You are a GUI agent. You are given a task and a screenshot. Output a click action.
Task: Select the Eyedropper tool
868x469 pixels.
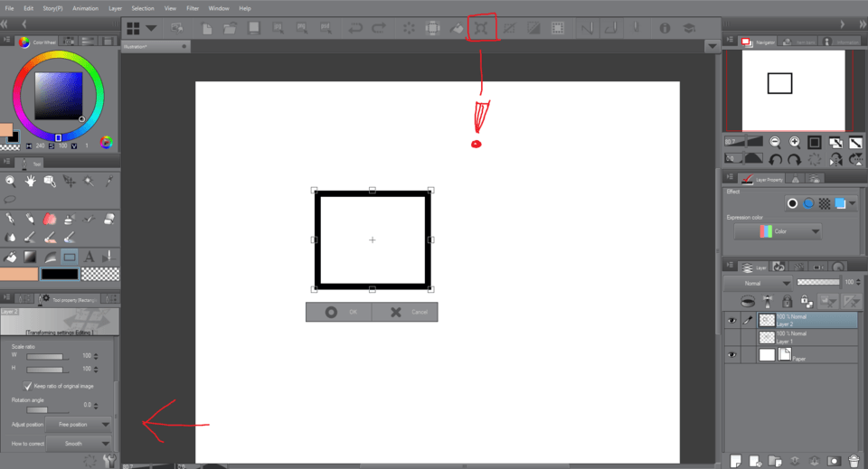pyautogui.click(x=109, y=181)
